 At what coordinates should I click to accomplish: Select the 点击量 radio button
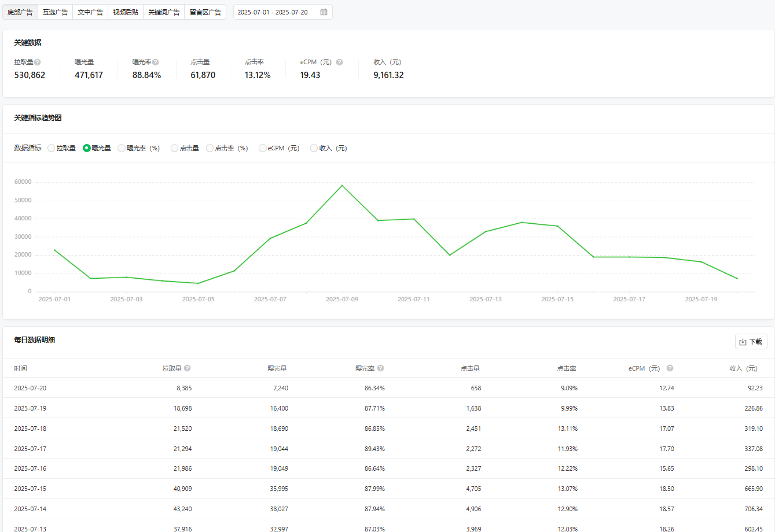[x=174, y=148]
